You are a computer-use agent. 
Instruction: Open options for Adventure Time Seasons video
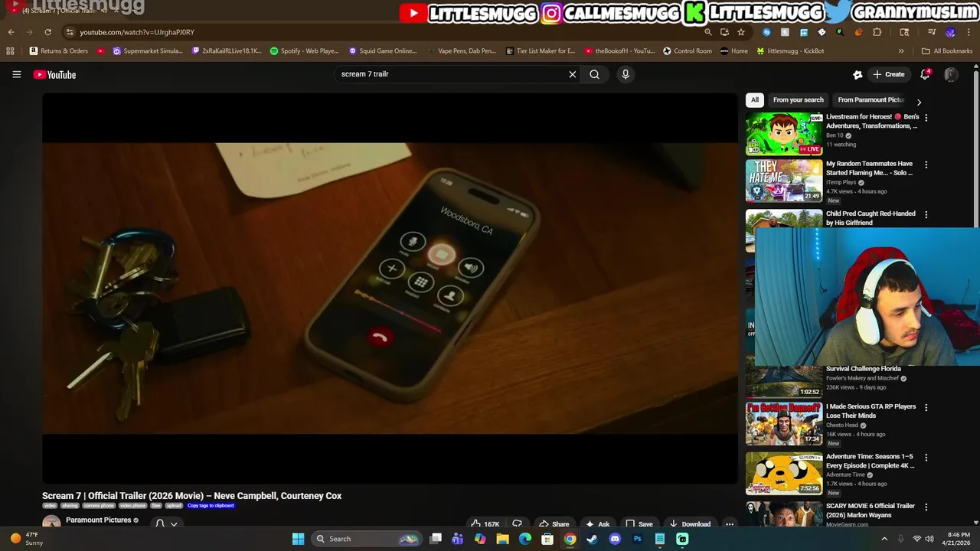point(926,458)
